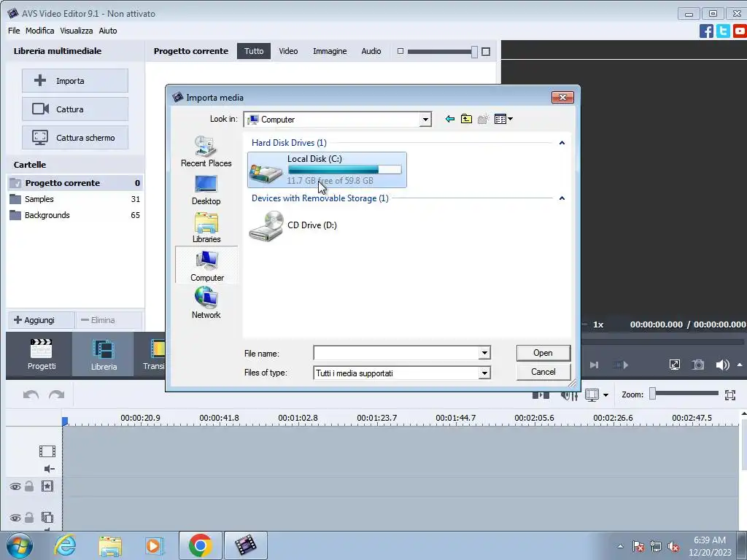Open Desktop shortcut in dialog sidebar
This screenshot has width=747, height=560.
point(206,190)
